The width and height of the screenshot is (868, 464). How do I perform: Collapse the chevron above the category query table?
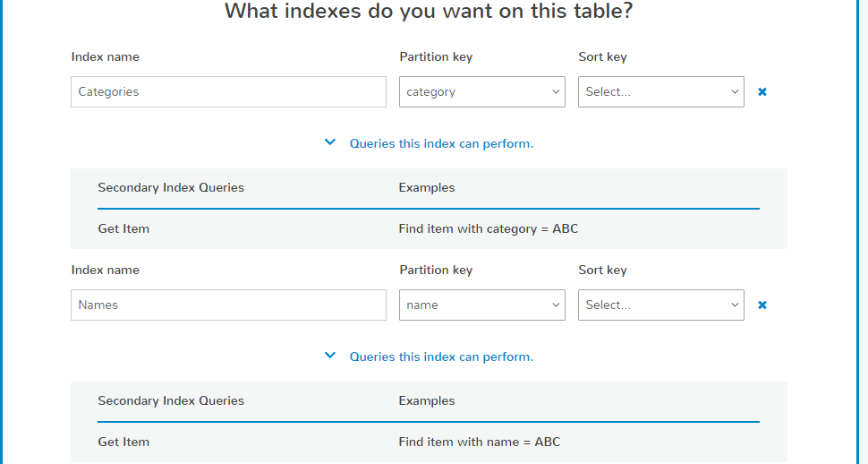point(330,142)
